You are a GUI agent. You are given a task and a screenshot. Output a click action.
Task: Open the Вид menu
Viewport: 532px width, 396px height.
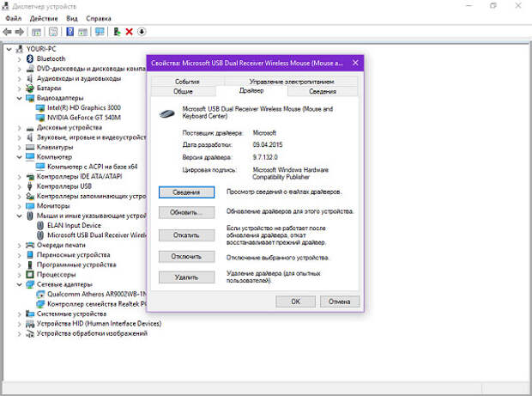72,18
